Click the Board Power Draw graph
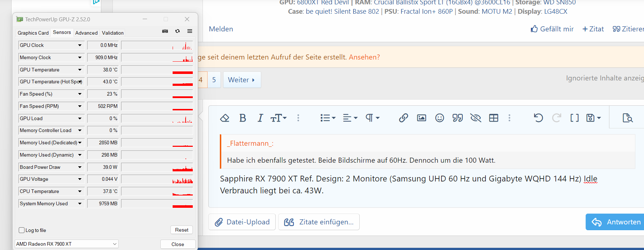 coord(157,167)
